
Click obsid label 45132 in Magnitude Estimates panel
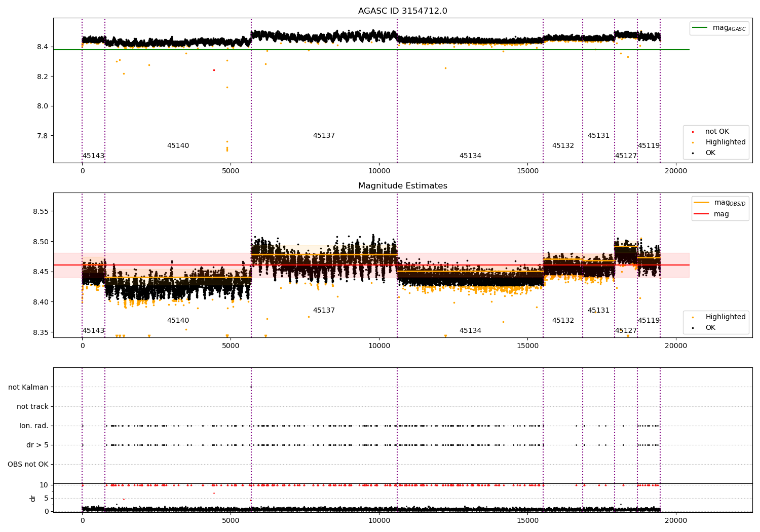click(563, 321)
